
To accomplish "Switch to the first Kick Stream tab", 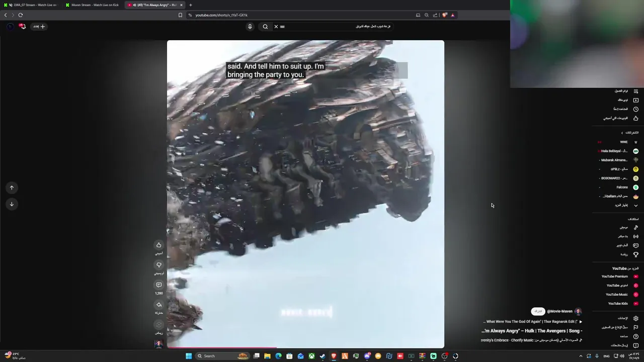I will (32, 5).
